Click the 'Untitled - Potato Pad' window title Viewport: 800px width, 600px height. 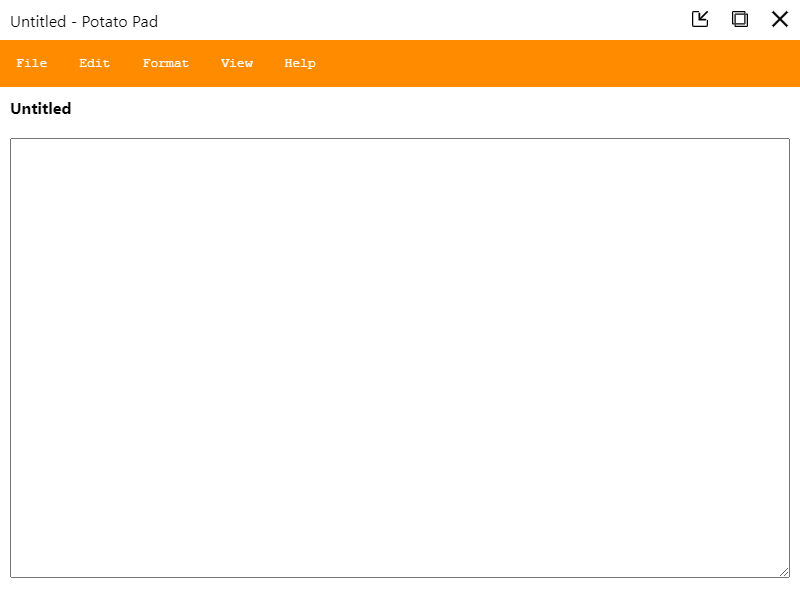click(x=84, y=21)
